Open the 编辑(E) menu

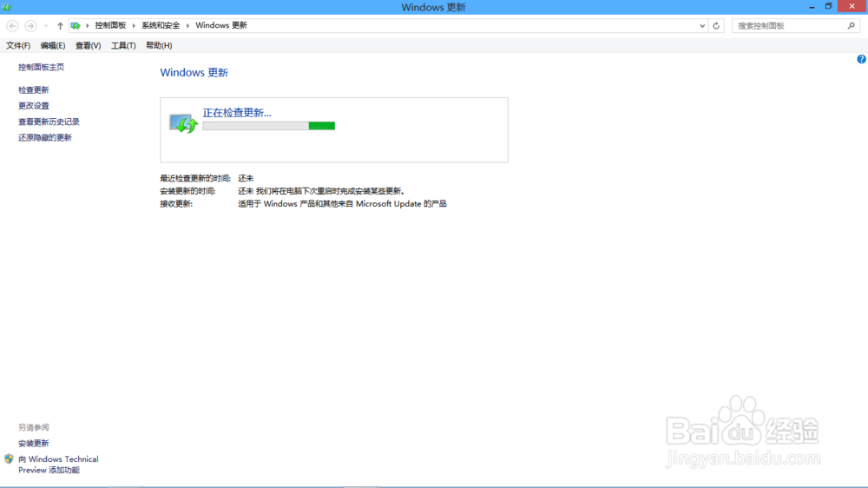pos(53,45)
